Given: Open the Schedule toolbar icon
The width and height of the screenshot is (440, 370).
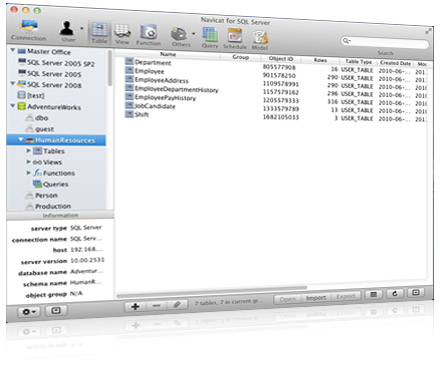Looking at the screenshot, I should [235, 39].
